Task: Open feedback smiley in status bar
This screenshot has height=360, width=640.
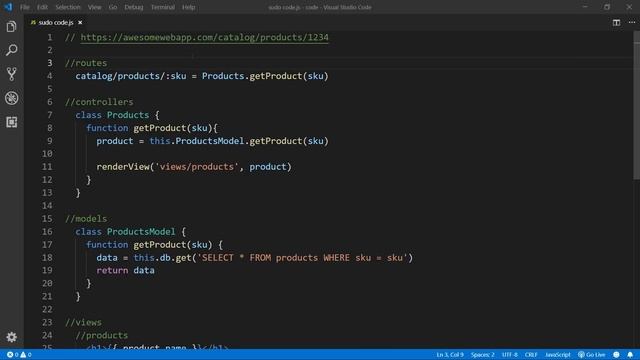Action: (616, 355)
